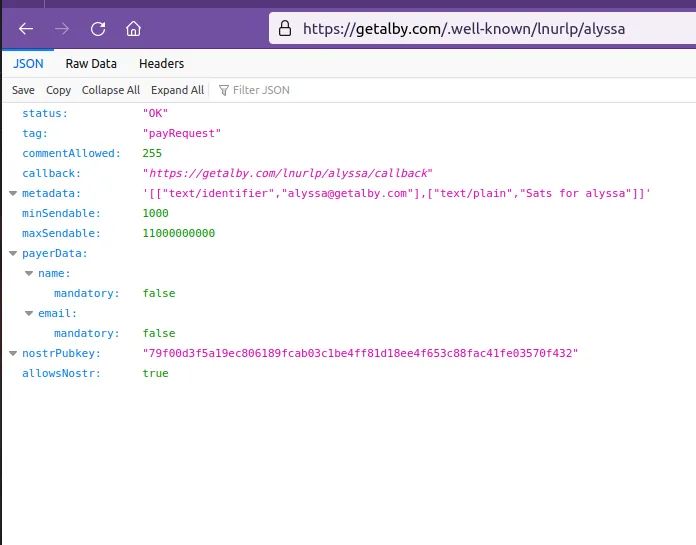The width and height of the screenshot is (696, 545).
Task: Reload the page with refresh icon
Action: (x=98, y=28)
